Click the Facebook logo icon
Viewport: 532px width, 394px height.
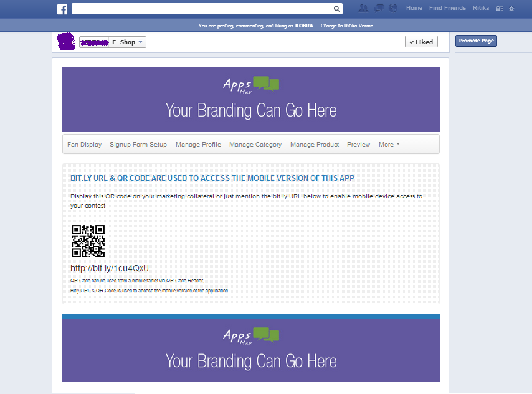coord(62,9)
